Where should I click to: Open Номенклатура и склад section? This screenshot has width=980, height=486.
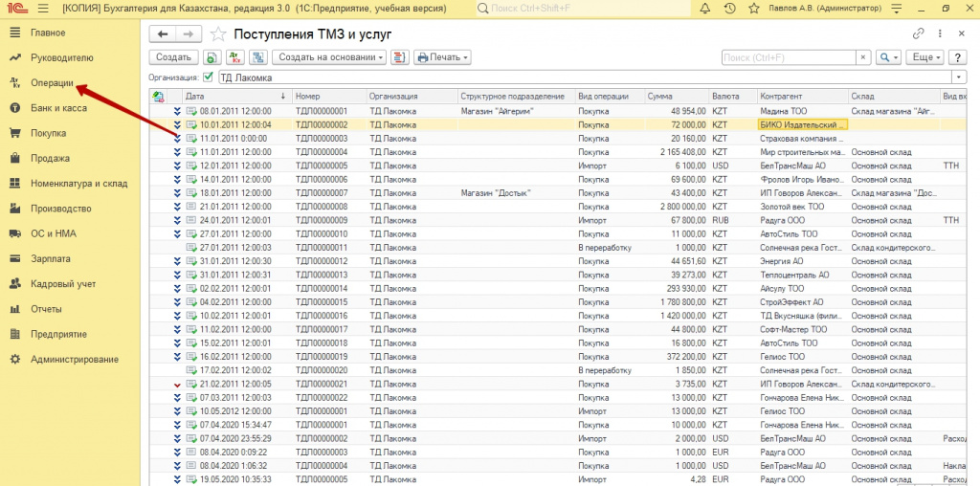pos(78,184)
